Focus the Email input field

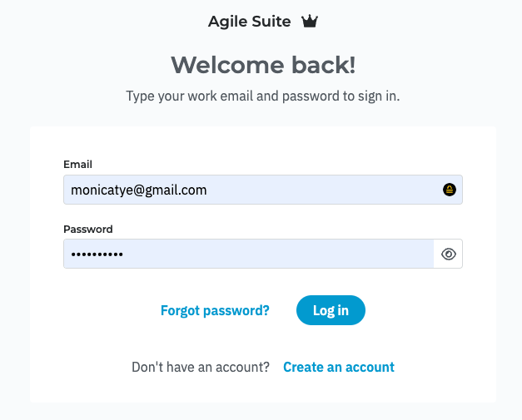click(263, 190)
